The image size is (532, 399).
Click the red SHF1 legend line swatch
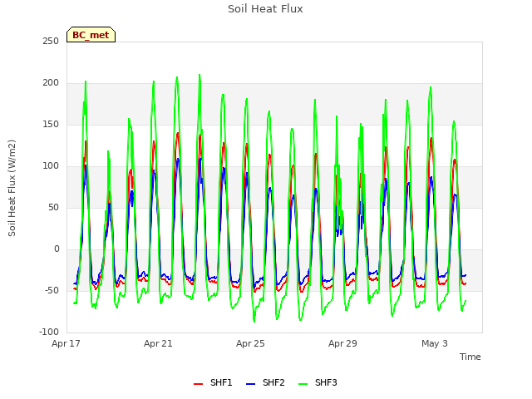198,384
